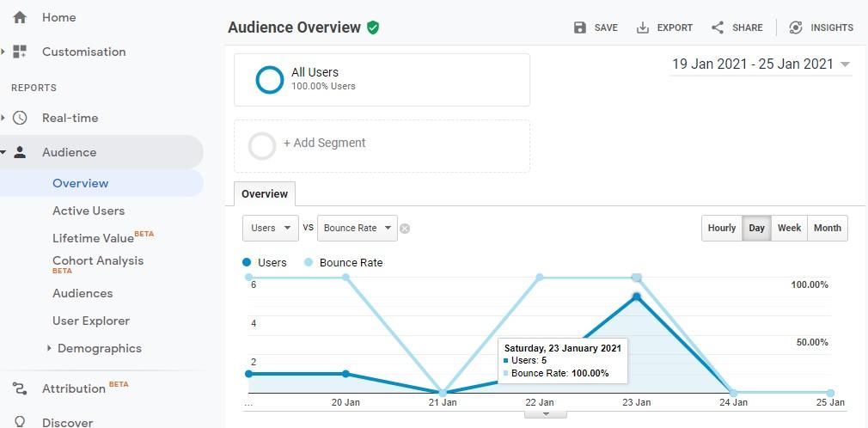Remove the Bounce Rate comparison metric
868x428 pixels.
405,229
